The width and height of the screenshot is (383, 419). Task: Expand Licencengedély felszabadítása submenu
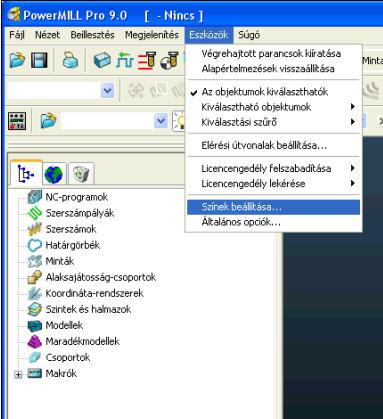point(274,168)
